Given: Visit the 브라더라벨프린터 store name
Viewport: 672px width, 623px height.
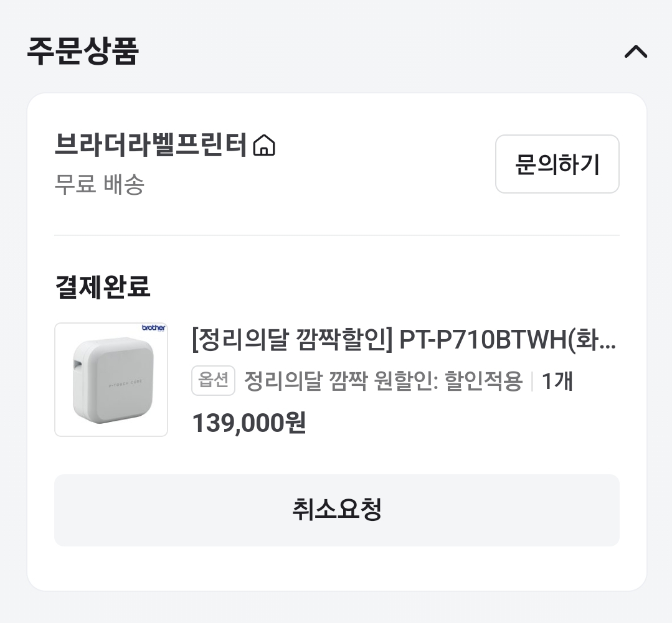Looking at the screenshot, I should point(151,145).
